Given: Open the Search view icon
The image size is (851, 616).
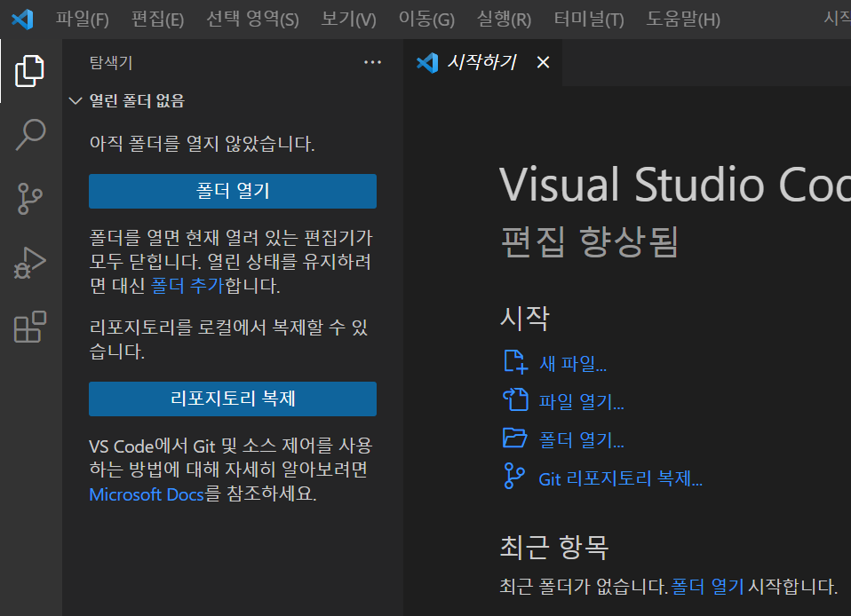Looking at the screenshot, I should coord(30,135).
